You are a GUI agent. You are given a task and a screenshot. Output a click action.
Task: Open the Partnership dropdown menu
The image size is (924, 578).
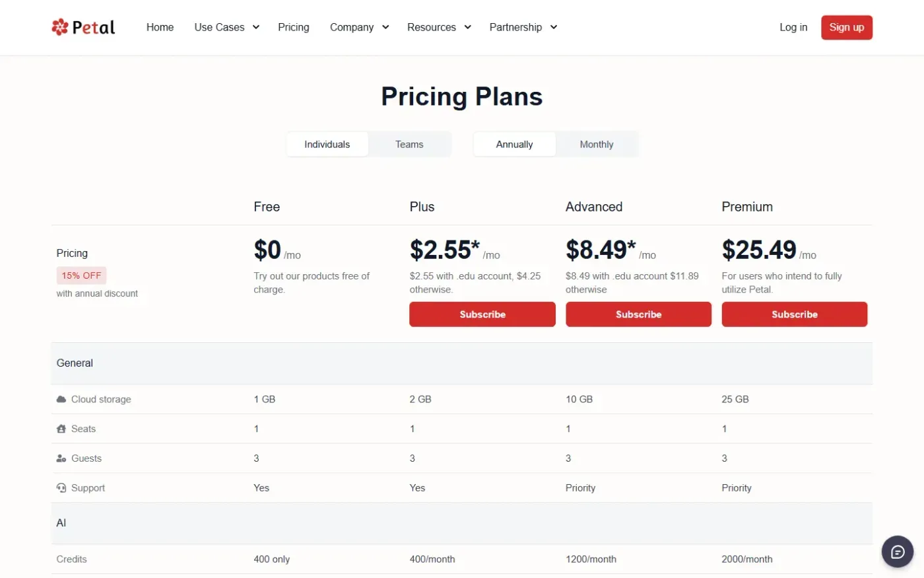tap(523, 27)
